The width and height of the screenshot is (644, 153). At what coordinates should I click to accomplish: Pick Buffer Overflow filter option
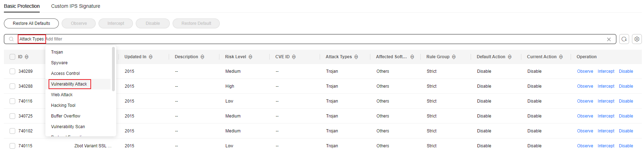(66, 116)
